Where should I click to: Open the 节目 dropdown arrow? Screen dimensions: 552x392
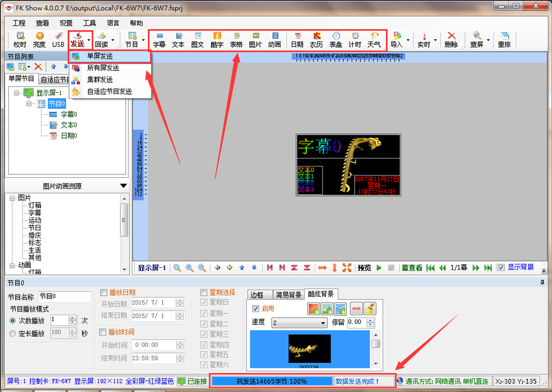(143, 40)
